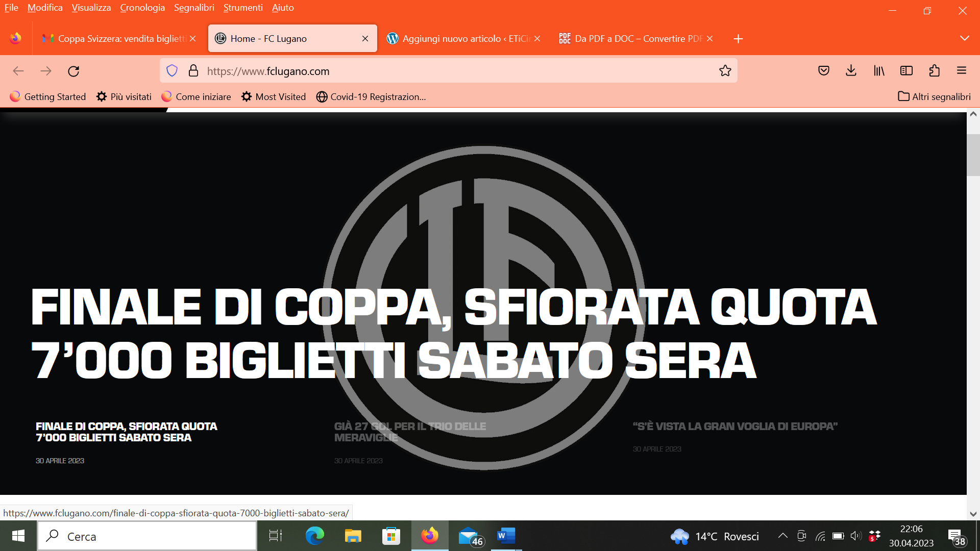
Task: Click the Cerca taskbar search box
Action: (147, 536)
